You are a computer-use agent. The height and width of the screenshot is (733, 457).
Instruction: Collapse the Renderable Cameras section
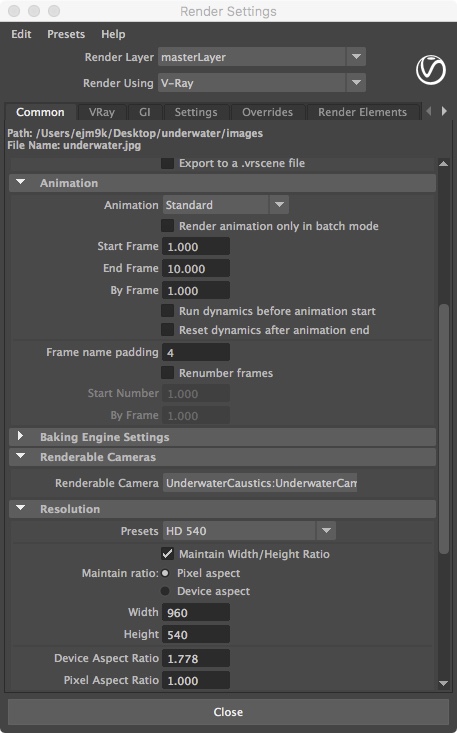click(21, 456)
